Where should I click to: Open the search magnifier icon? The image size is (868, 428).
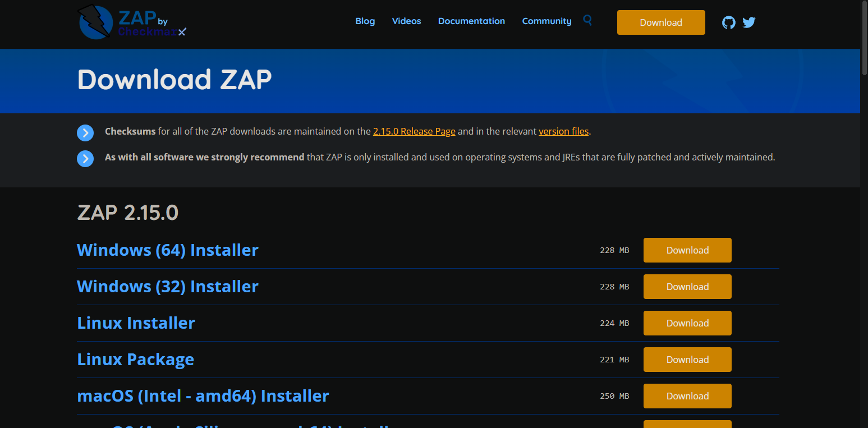(587, 20)
